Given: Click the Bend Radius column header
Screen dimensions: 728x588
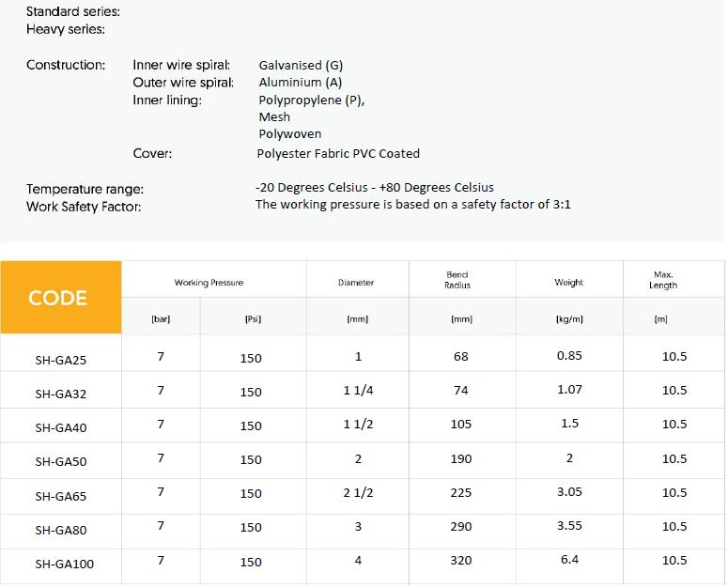Looking at the screenshot, I should coord(457,280).
